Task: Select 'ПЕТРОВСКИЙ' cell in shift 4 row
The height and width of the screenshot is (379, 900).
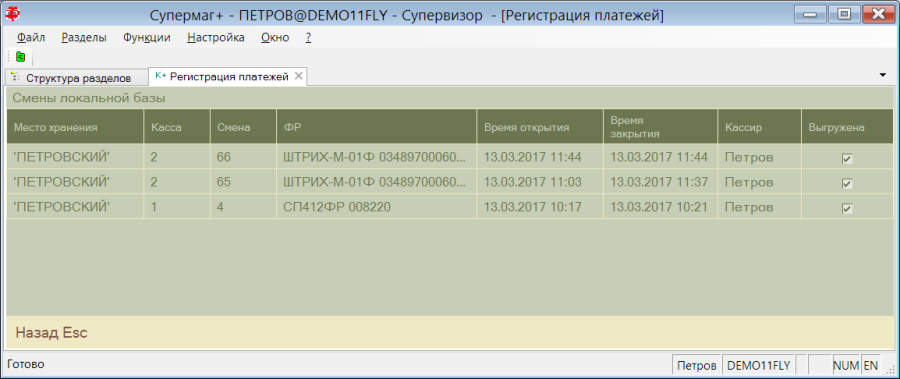Action: (x=75, y=207)
